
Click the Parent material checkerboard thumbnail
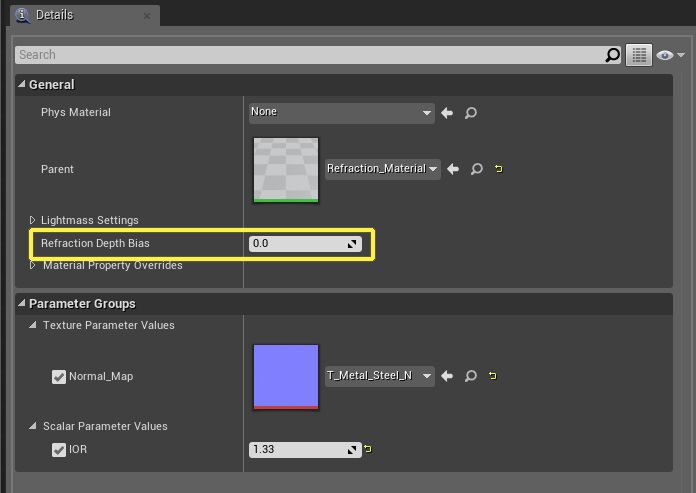pyautogui.click(x=286, y=170)
